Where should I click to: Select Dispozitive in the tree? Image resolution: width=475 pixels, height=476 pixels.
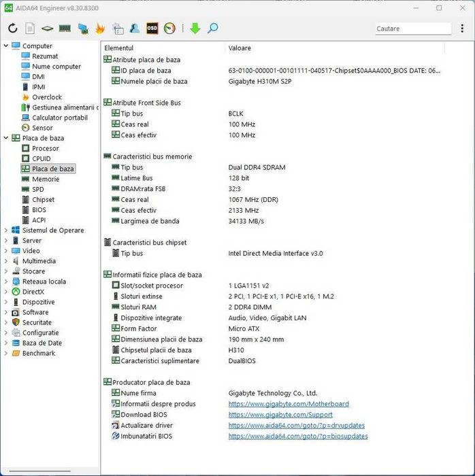38,302
